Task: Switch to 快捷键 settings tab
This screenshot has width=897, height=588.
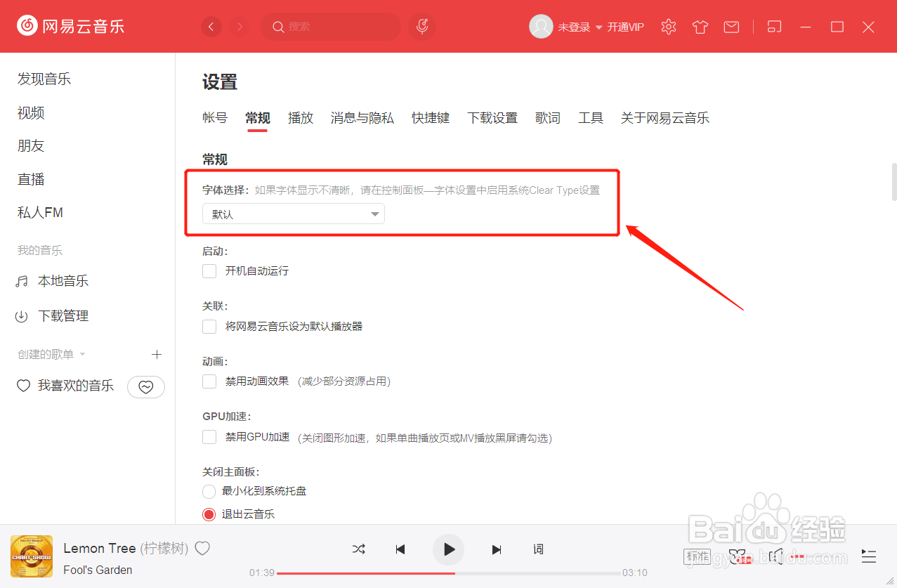Action: click(431, 118)
